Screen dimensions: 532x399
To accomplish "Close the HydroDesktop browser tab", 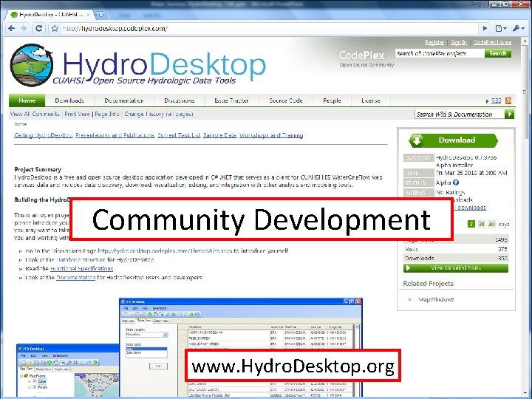I will point(88,15).
